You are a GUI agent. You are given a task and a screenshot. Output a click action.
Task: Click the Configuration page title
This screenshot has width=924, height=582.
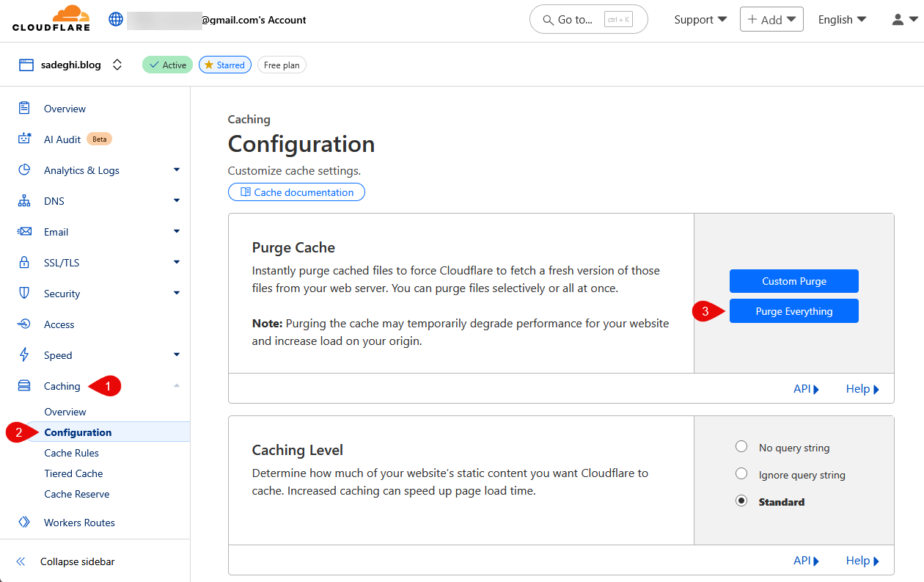point(301,144)
